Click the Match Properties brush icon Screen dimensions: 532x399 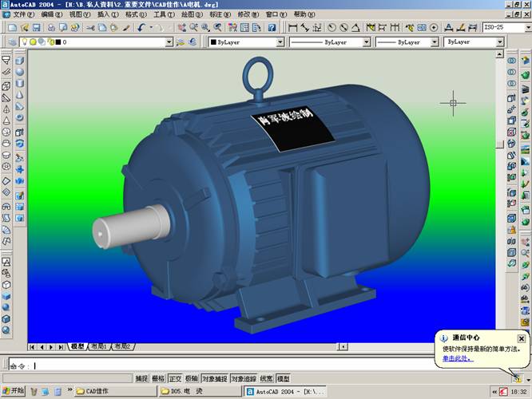click(126, 28)
